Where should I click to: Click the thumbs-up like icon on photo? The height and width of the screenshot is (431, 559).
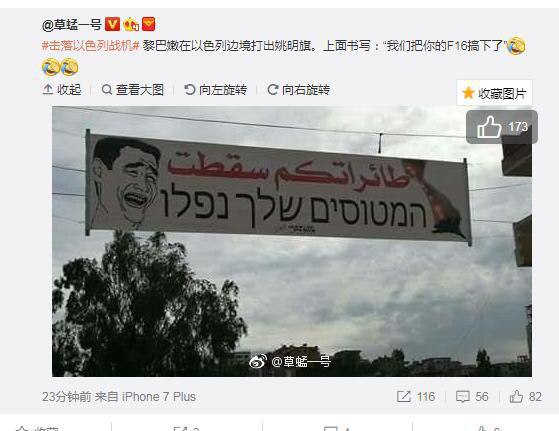coord(489,127)
